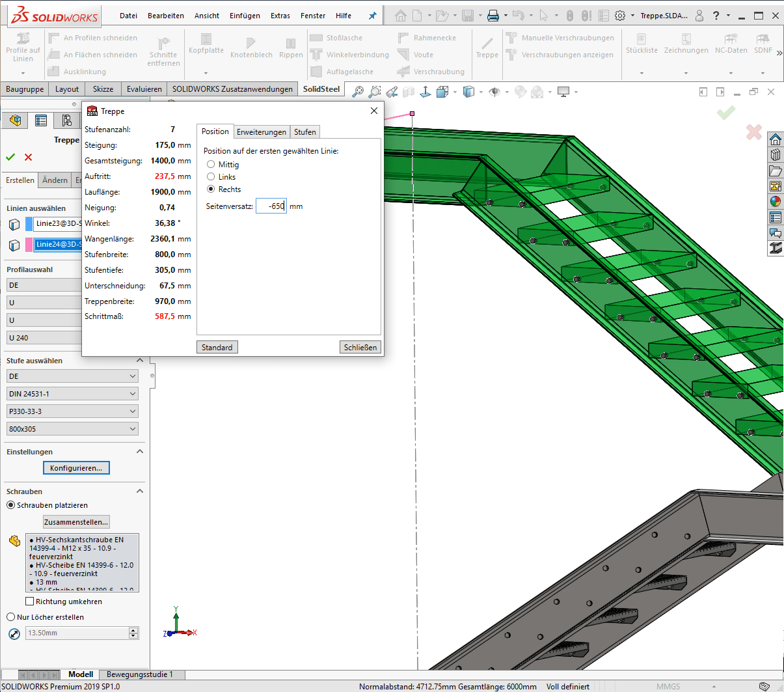The height and width of the screenshot is (692, 784).
Task: Open the Options gear icon
Action: (x=620, y=16)
